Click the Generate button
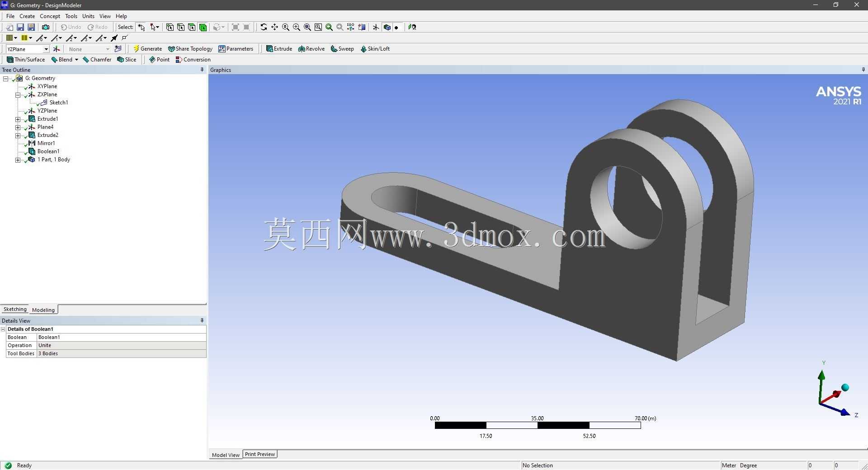This screenshot has width=868, height=470. (x=147, y=49)
